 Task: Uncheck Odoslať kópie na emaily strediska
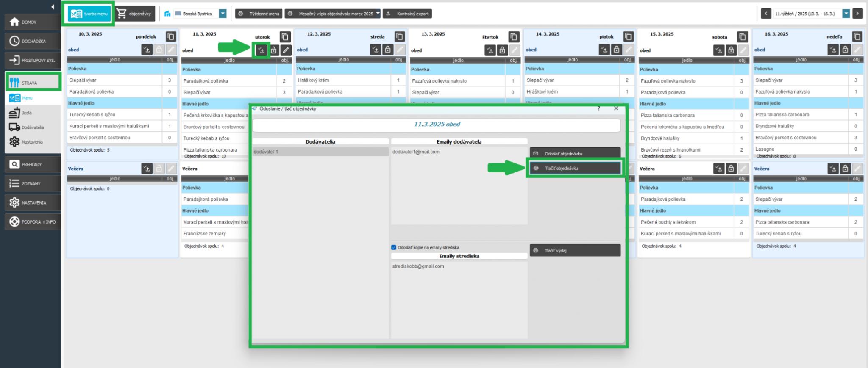pyautogui.click(x=394, y=248)
